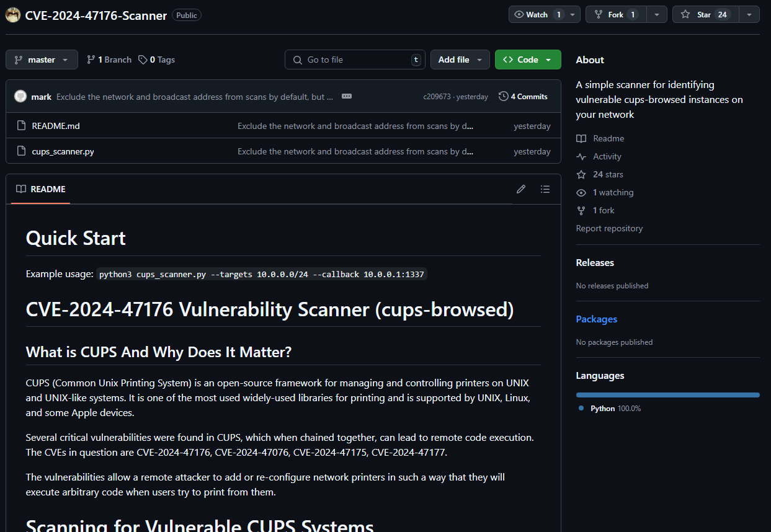The width and height of the screenshot is (771, 532).
Task: Edit the README with the pencil icon
Action: pyautogui.click(x=520, y=189)
